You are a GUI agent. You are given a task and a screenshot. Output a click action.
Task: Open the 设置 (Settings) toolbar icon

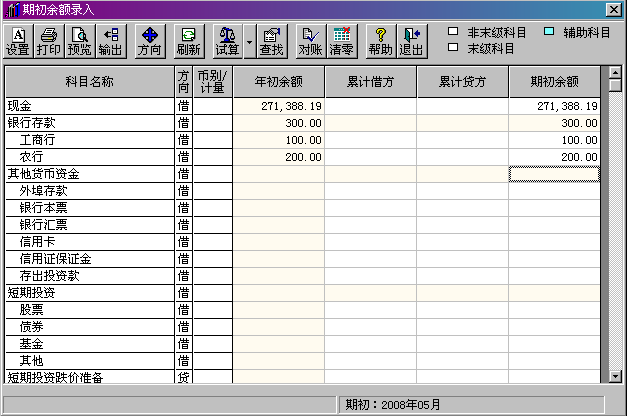tap(18, 42)
